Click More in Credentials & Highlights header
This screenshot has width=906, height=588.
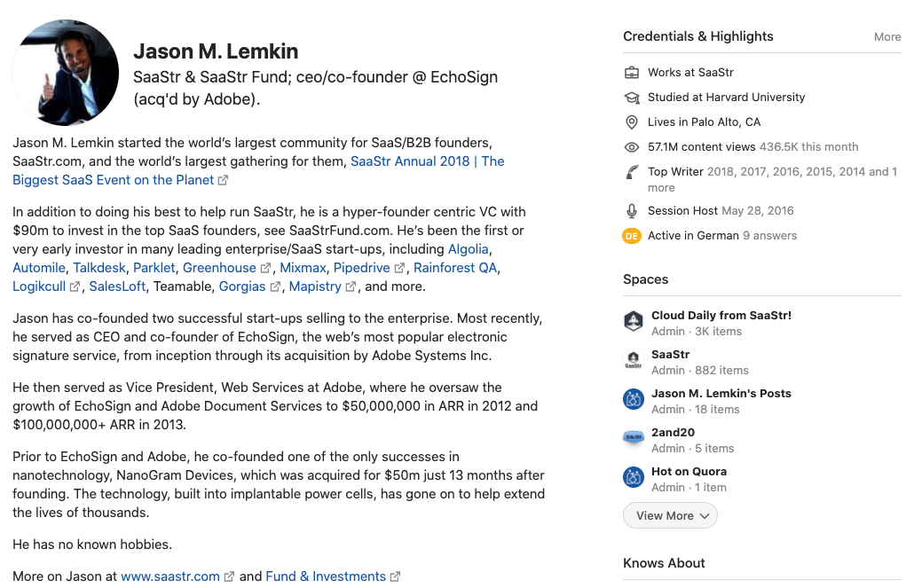[x=886, y=37]
